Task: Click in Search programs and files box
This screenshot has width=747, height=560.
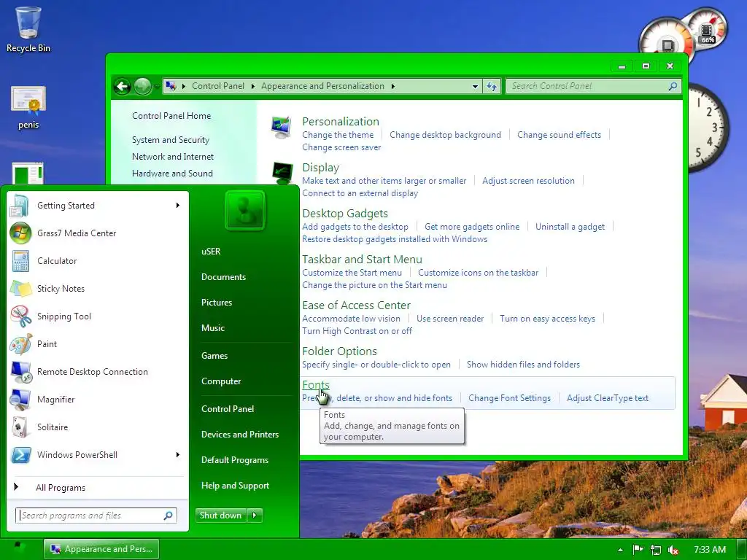Action: pyautogui.click(x=97, y=516)
